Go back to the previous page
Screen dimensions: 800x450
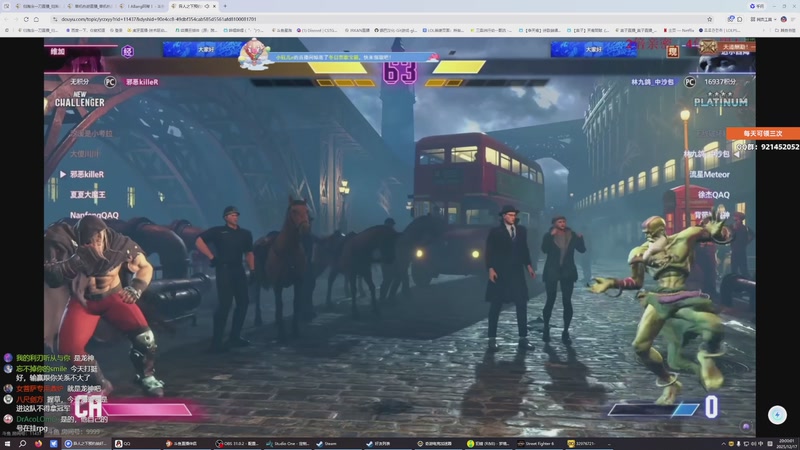(x=6, y=19)
